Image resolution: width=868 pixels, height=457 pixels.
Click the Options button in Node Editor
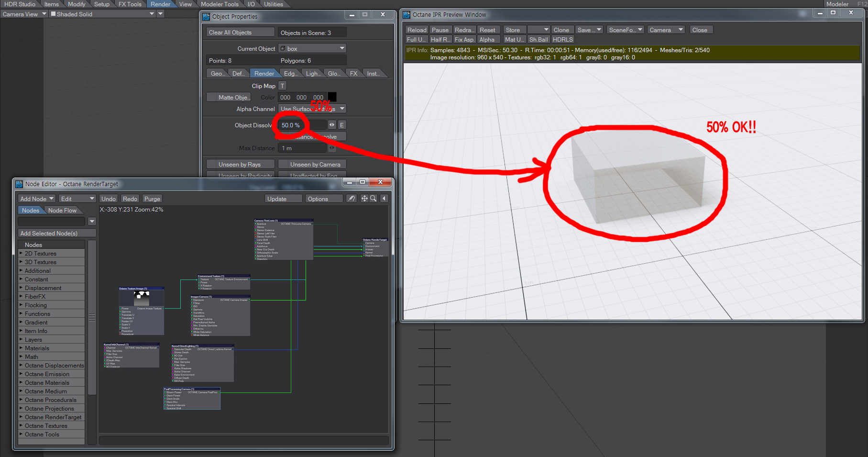[324, 199]
